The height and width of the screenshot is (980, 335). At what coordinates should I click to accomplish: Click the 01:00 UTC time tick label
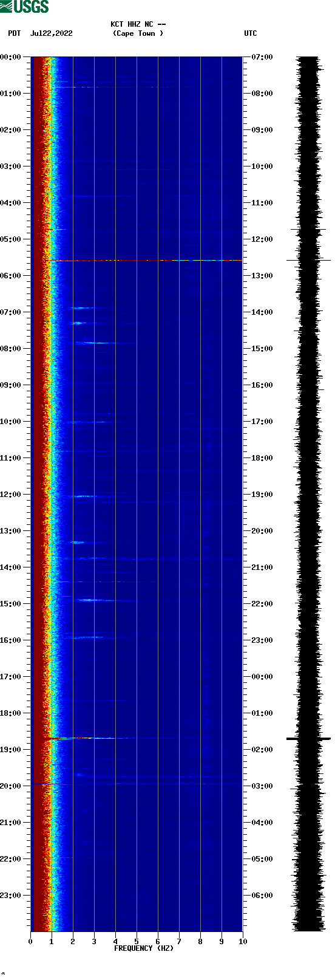(262, 713)
